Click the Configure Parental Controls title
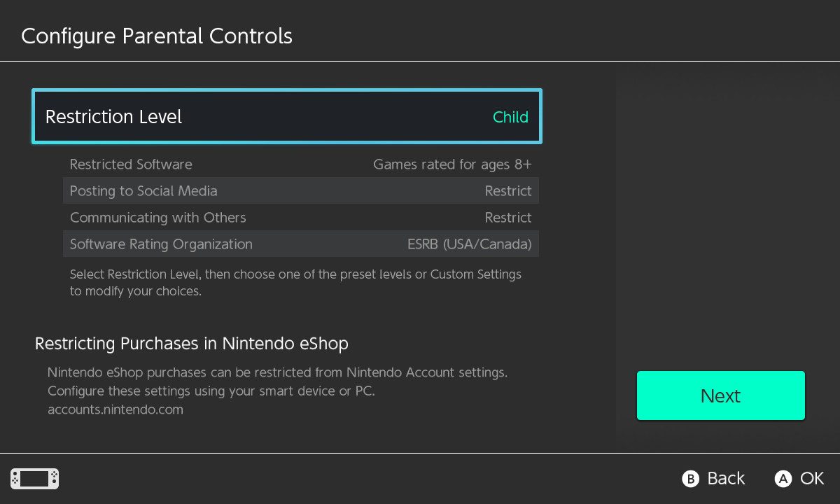840x504 pixels. tap(157, 36)
